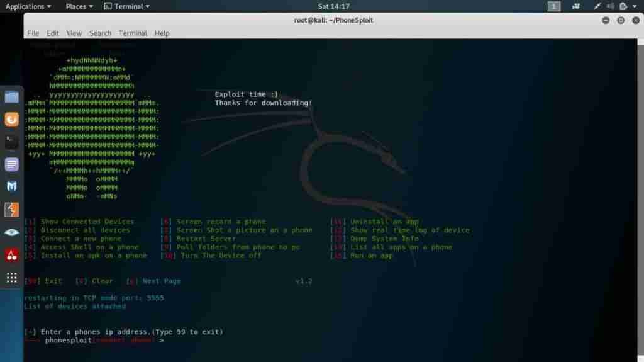Click the power icon in top bar

click(623, 6)
